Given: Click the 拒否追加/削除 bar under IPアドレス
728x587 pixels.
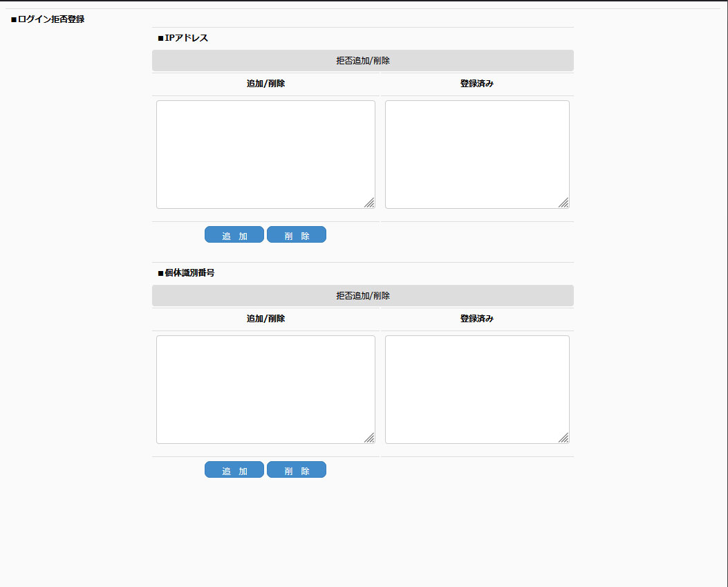Looking at the screenshot, I should pos(363,61).
